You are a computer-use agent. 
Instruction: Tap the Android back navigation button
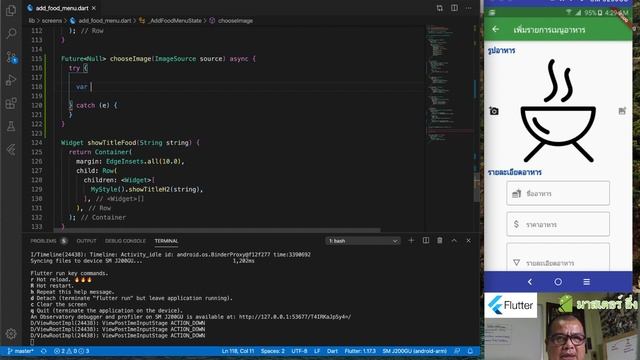point(530,282)
